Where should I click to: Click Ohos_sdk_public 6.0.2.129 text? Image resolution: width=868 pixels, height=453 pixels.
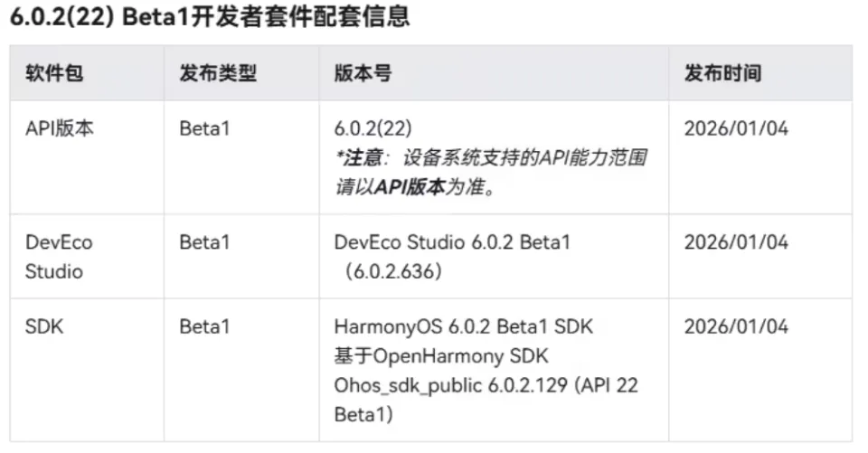450,385
